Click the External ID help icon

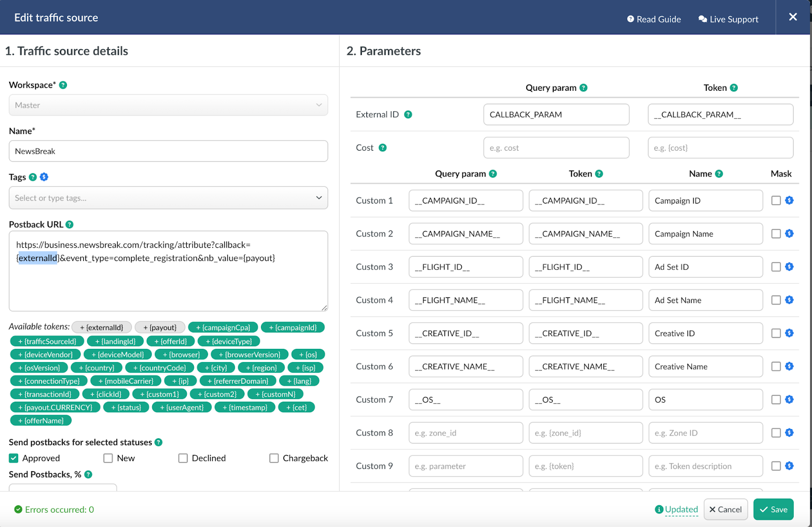click(408, 115)
